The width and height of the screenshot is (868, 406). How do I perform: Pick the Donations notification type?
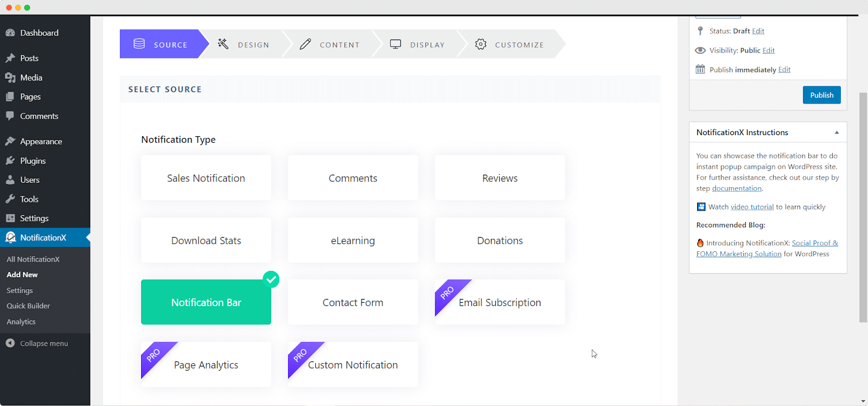pos(500,240)
